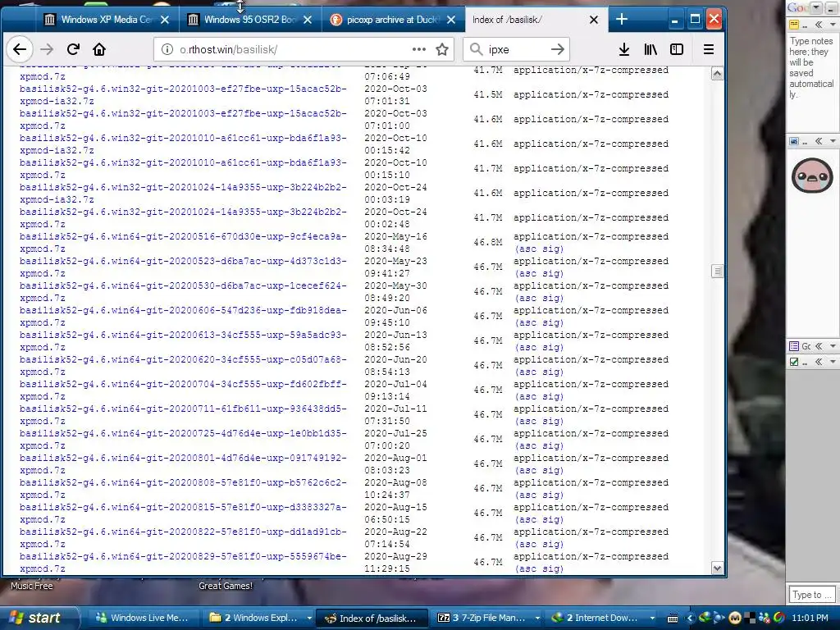Collapse the notes gadget with chevrons

[x=819, y=25]
